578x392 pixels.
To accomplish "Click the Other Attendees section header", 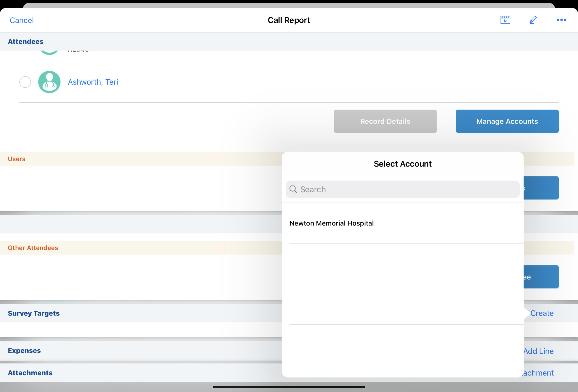I will 33,248.
